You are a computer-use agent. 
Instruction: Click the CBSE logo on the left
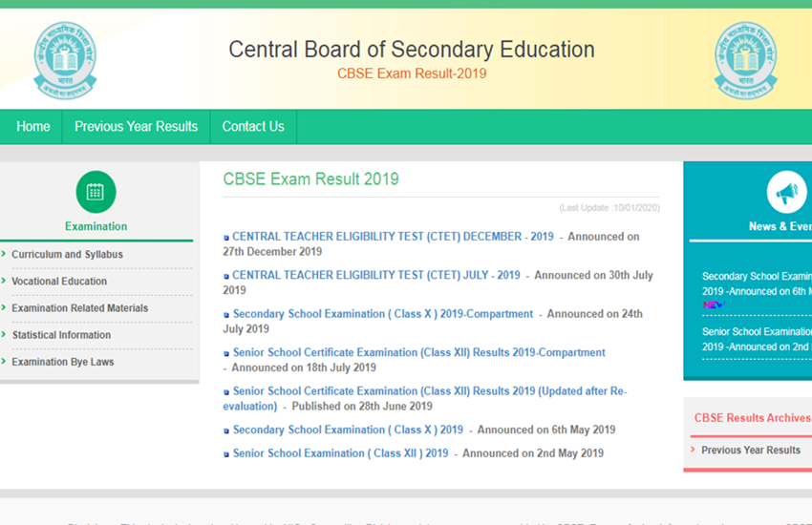tap(65, 61)
